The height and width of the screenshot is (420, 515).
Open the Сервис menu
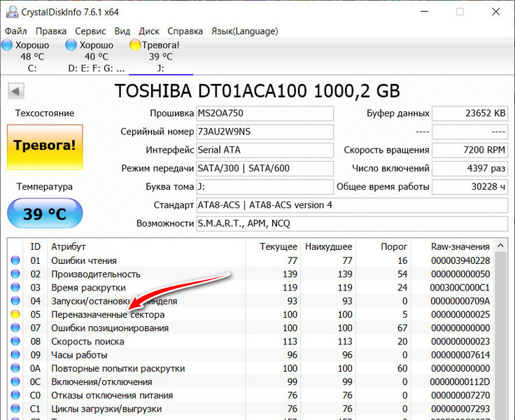pos(90,31)
